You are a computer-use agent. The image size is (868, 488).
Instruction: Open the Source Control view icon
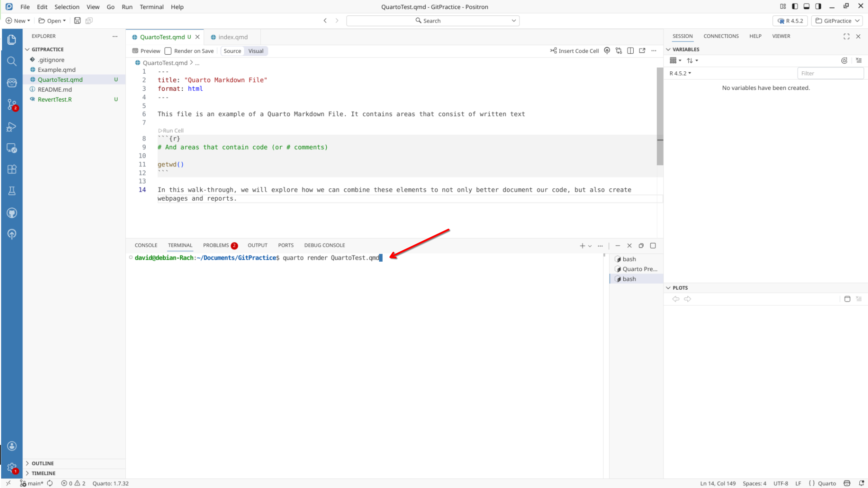(12, 104)
